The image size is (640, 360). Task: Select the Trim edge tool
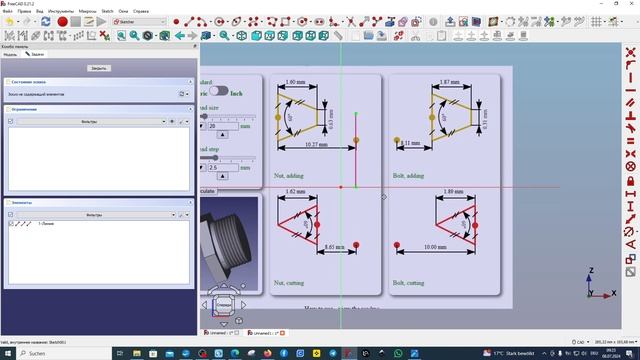(351, 22)
